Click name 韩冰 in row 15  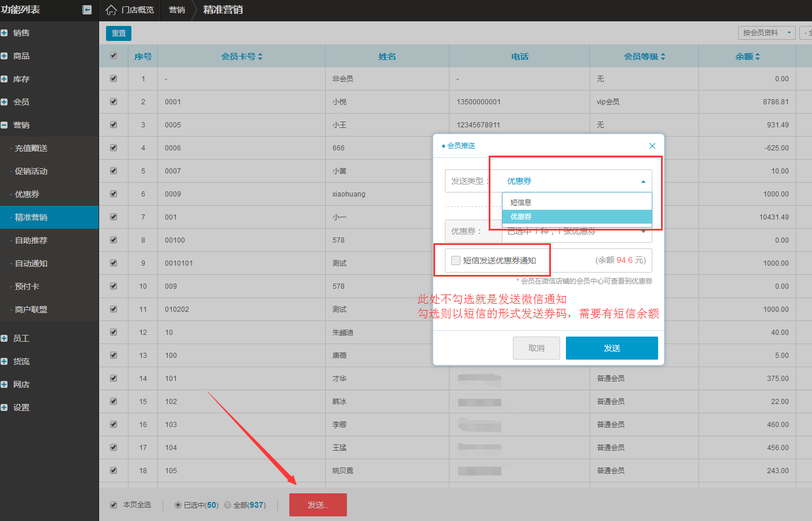(x=339, y=402)
